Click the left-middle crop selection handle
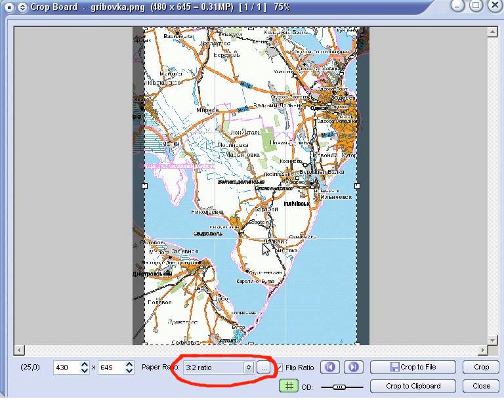504x420 pixels. point(144,186)
